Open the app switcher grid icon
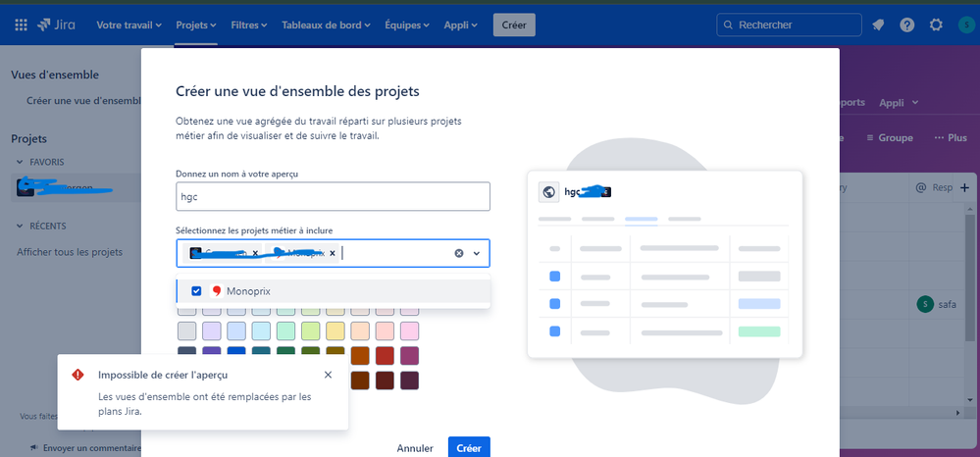Viewport: 980px width, 457px height. pyautogui.click(x=22, y=25)
